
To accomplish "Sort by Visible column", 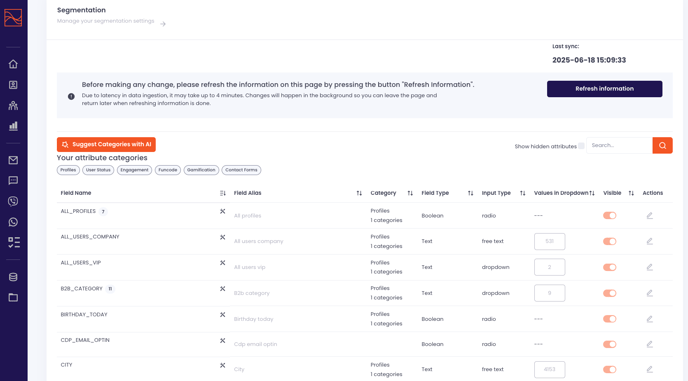I will point(631,193).
